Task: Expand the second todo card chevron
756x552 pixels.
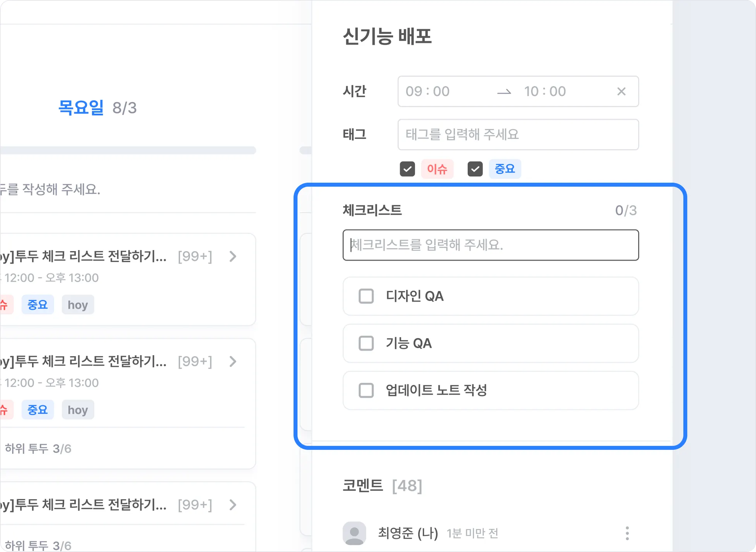Action: tap(233, 361)
